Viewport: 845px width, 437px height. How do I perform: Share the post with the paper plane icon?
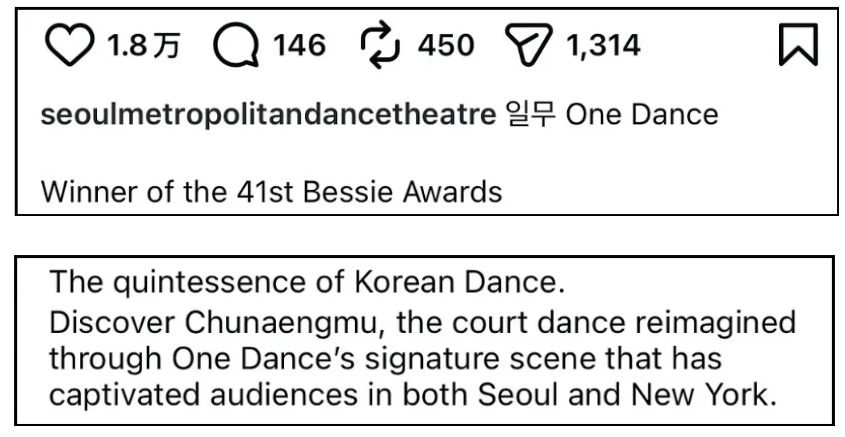pyautogui.click(x=527, y=46)
